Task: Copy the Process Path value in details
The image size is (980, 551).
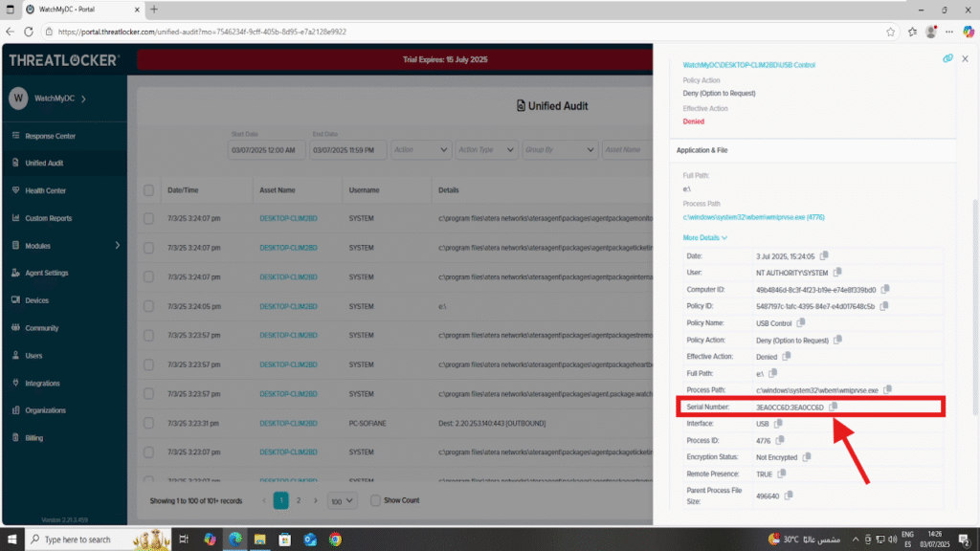Action: tap(887, 389)
